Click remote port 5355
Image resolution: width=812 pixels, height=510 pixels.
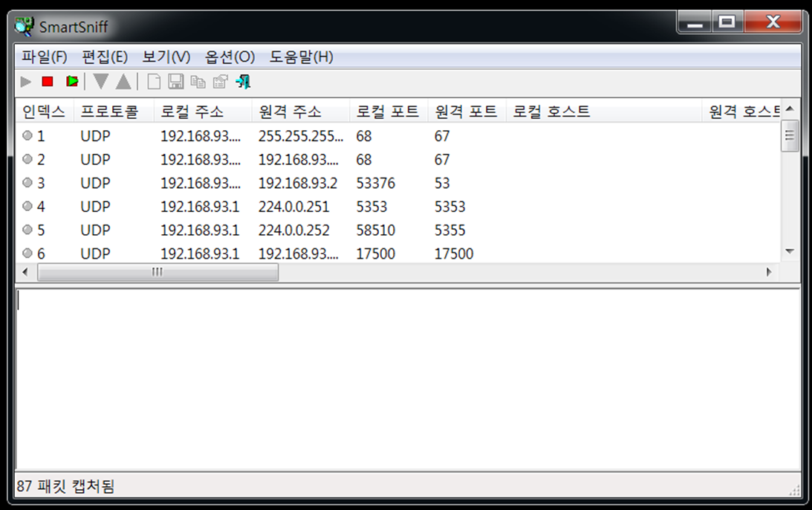(449, 230)
